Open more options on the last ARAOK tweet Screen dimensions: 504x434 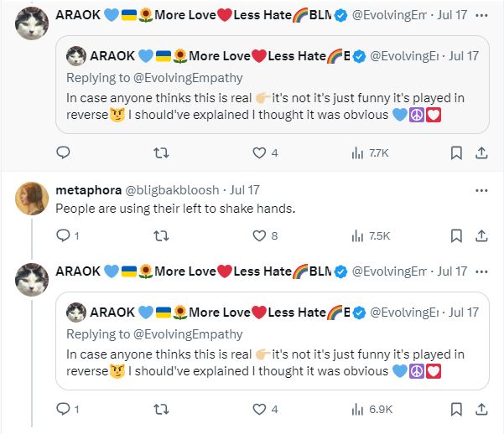pos(481,271)
